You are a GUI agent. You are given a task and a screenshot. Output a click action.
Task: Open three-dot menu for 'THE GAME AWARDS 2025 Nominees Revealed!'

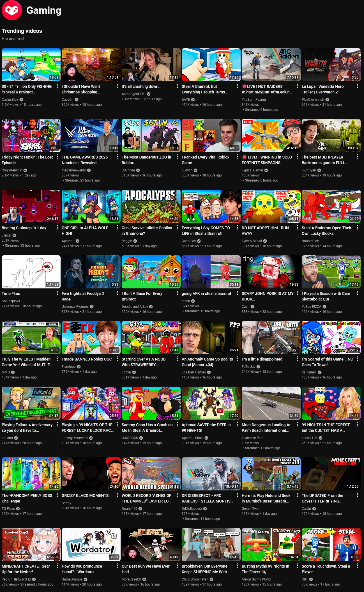[117, 157]
